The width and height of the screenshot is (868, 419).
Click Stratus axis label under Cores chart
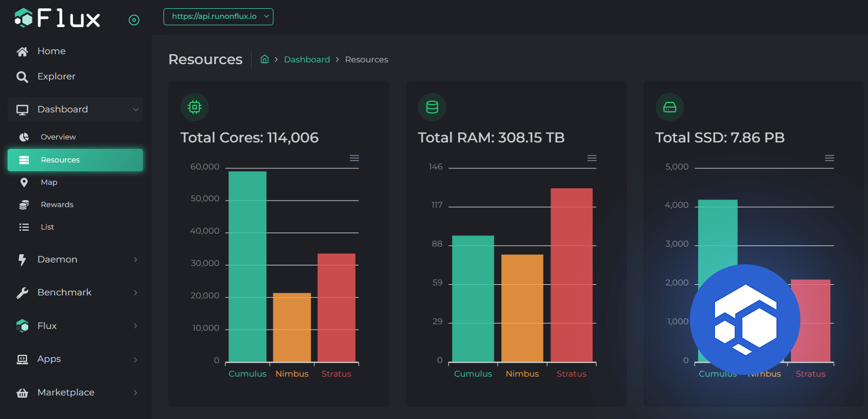coord(336,374)
